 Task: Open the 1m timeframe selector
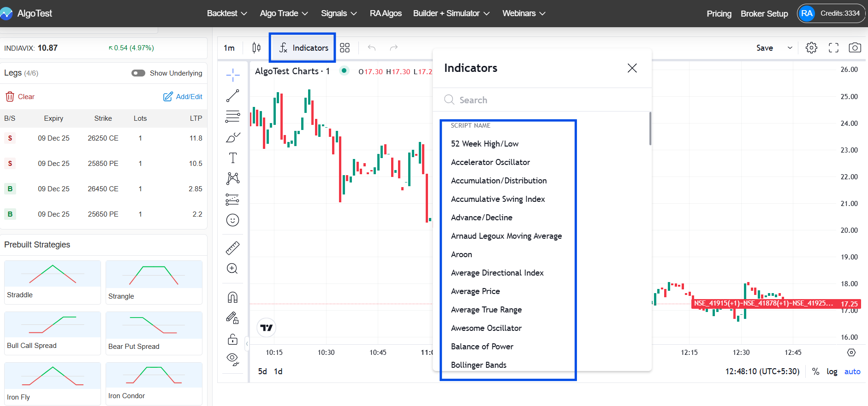tap(229, 48)
